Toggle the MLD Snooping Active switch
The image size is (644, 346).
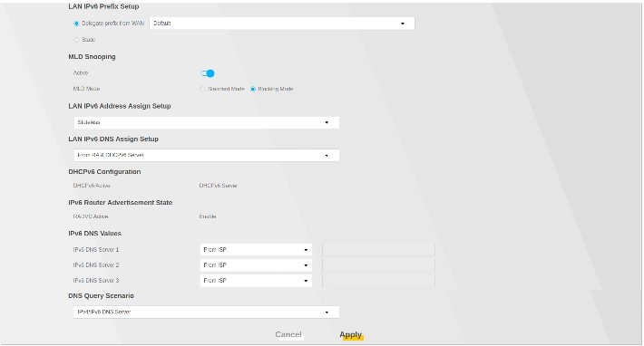tap(208, 73)
